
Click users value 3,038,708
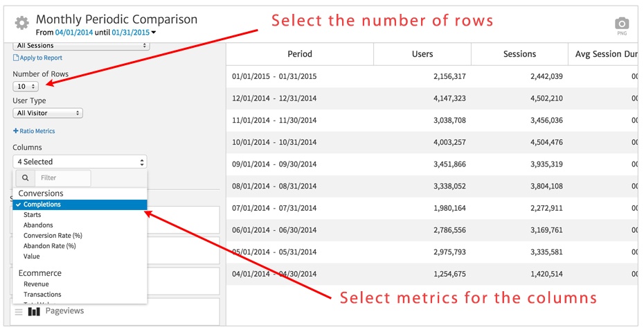(x=449, y=121)
